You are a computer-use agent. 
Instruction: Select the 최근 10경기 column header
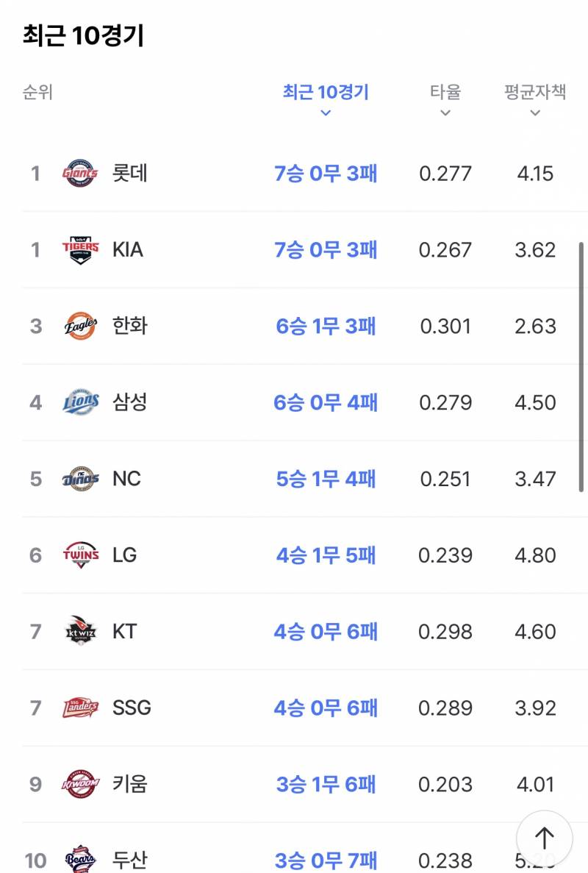coord(326,92)
